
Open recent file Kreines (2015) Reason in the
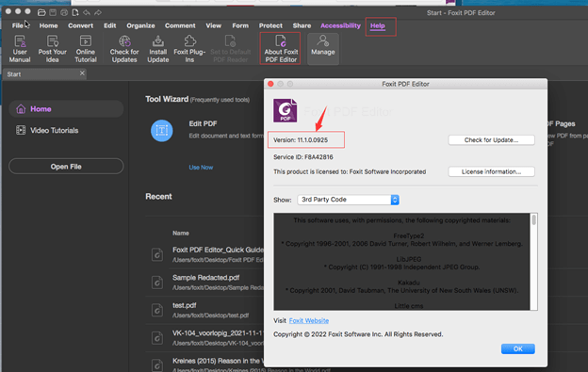[x=219, y=361]
